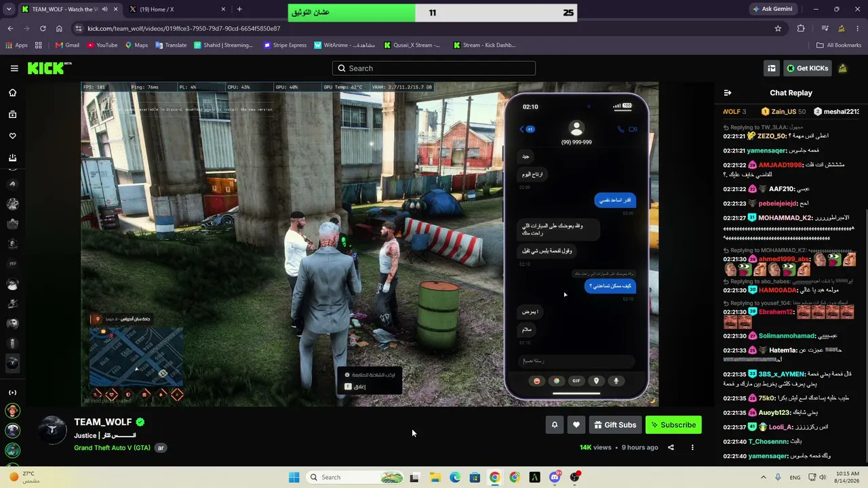Open a new browser tab
868x488 pixels.
tap(239, 9)
